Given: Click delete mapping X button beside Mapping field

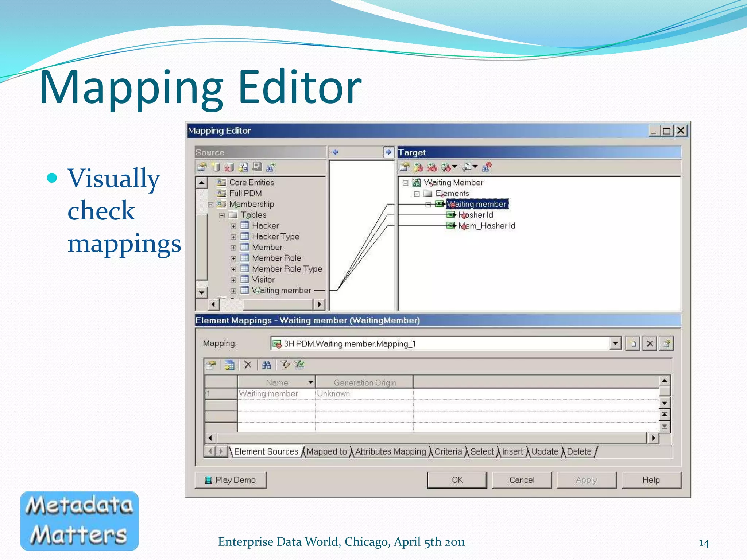Looking at the screenshot, I should pos(650,343).
